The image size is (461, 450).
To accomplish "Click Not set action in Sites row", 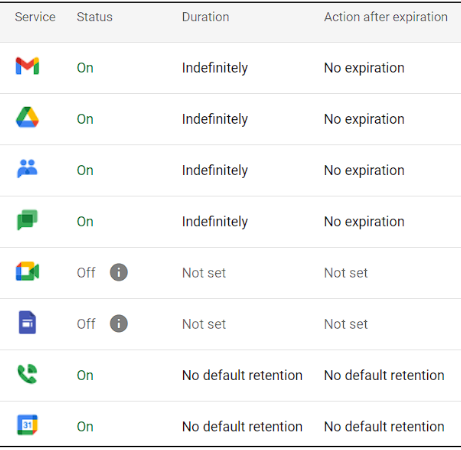I will [x=346, y=324].
